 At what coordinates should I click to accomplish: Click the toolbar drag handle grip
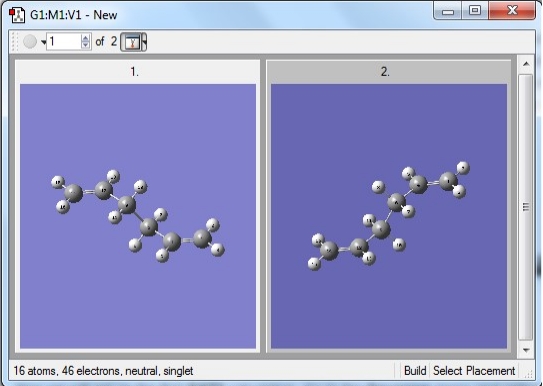pos(14,42)
